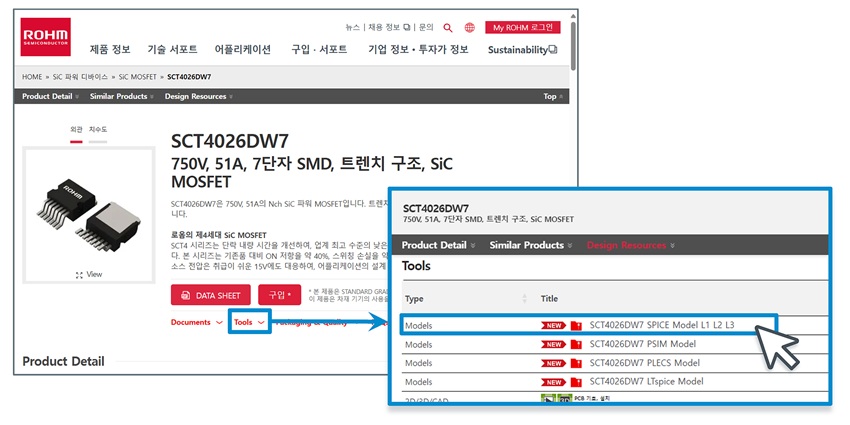Open the 어플리케이션 menu

click(x=242, y=50)
